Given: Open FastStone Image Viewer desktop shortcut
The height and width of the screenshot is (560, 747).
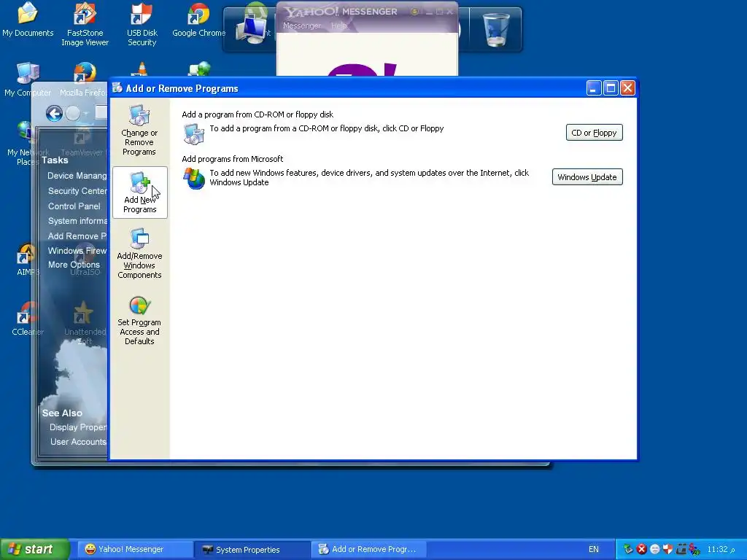Looking at the screenshot, I should pyautogui.click(x=85, y=24).
